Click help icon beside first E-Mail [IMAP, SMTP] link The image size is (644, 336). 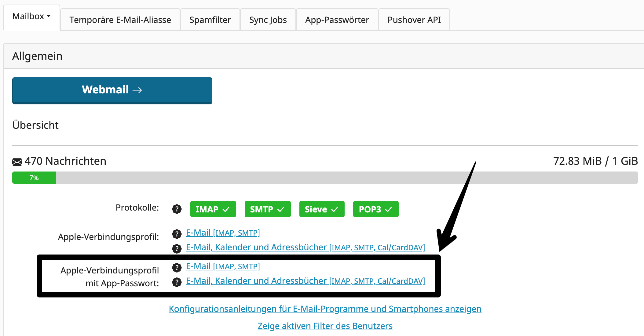point(177,234)
